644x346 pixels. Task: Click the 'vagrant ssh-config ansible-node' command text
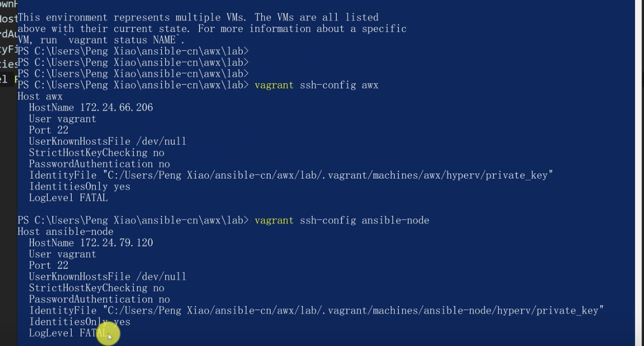pos(342,220)
